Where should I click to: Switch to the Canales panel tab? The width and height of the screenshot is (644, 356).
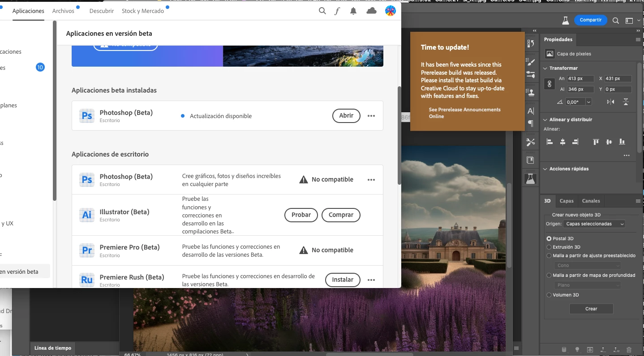[x=591, y=201]
